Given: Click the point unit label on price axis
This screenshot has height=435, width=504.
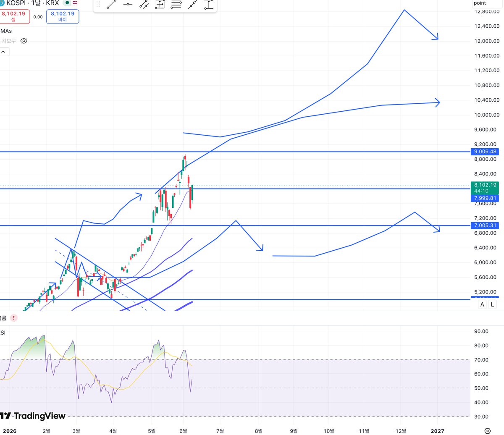Looking at the screenshot, I should point(480,3).
